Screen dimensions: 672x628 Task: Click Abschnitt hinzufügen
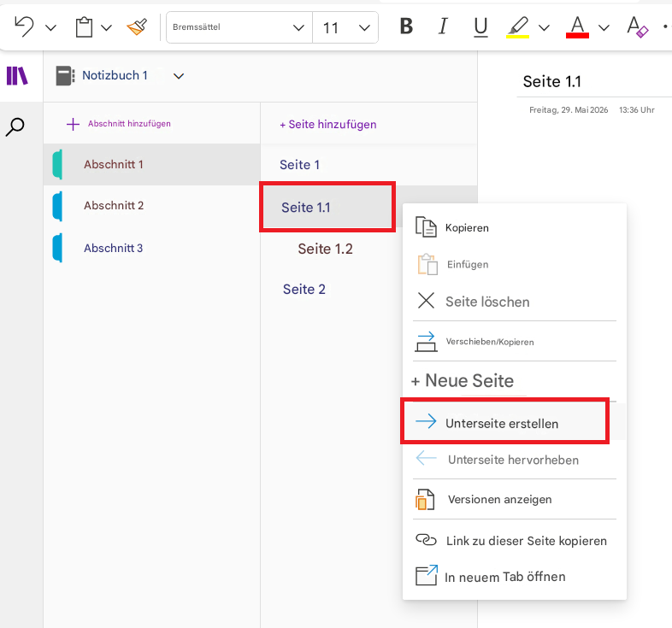click(x=119, y=124)
